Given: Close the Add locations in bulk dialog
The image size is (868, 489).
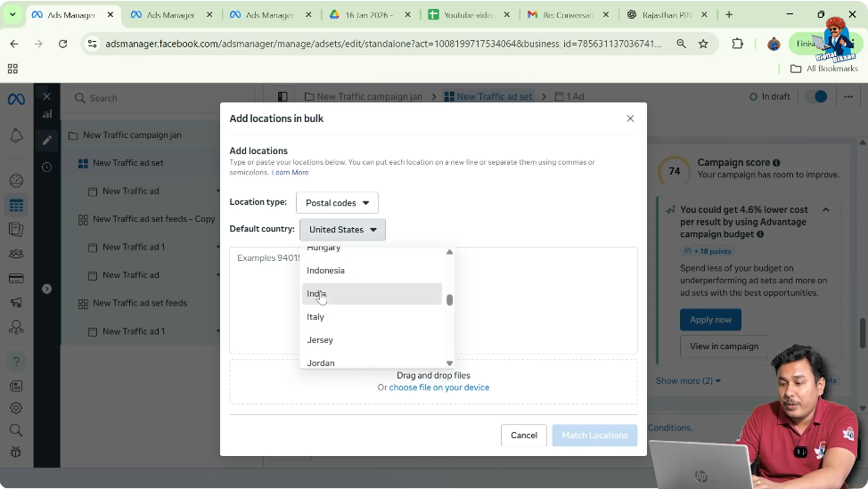Looking at the screenshot, I should [630, 118].
